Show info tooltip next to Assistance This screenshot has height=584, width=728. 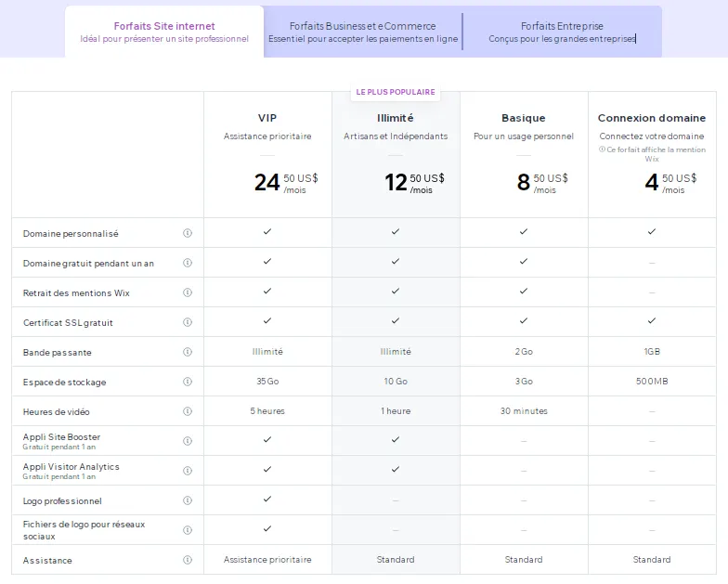[188, 560]
